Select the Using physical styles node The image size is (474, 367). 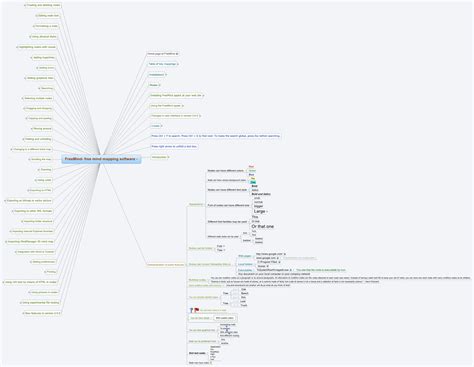coord(44,37)
